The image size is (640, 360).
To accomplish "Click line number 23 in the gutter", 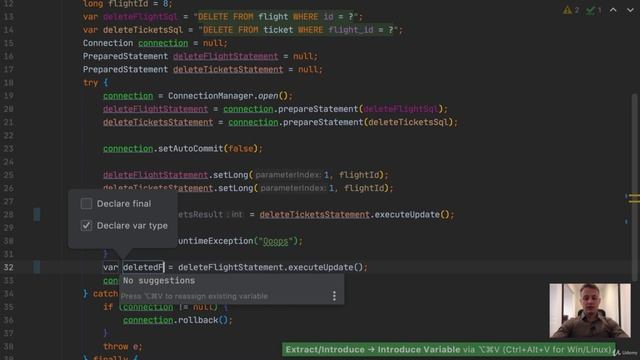I will 9,149.
